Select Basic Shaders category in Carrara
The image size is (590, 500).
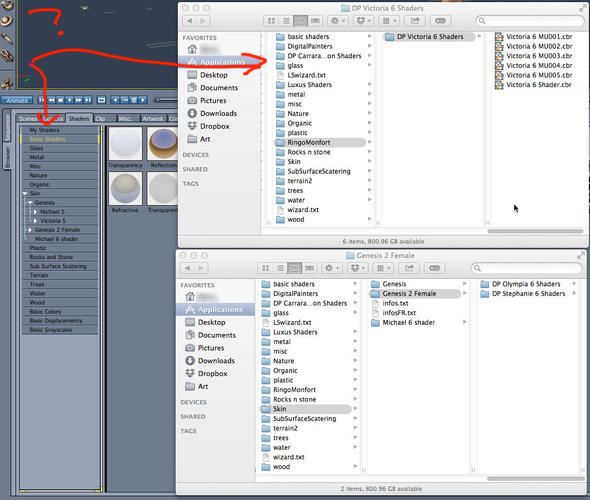[x=60, y=139]
